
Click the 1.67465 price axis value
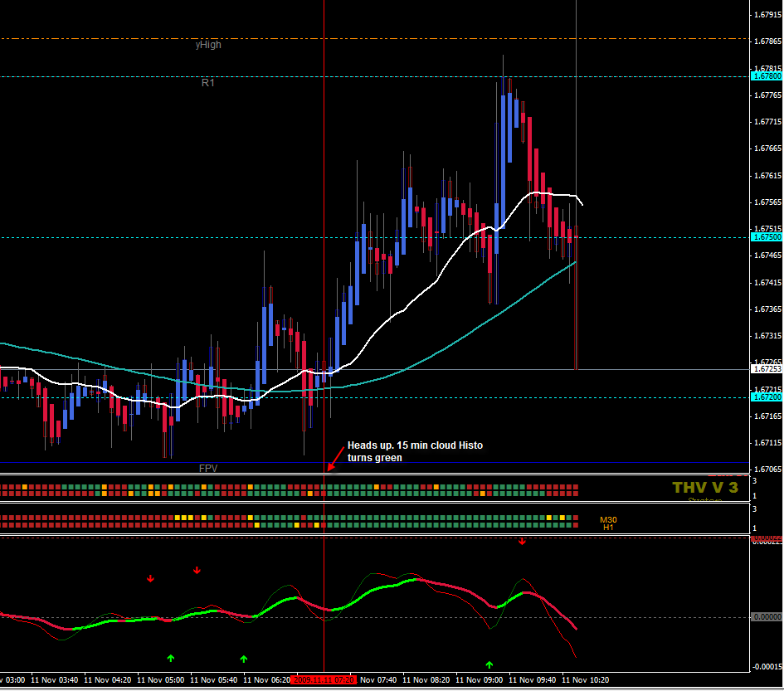[x=767, y=255]
